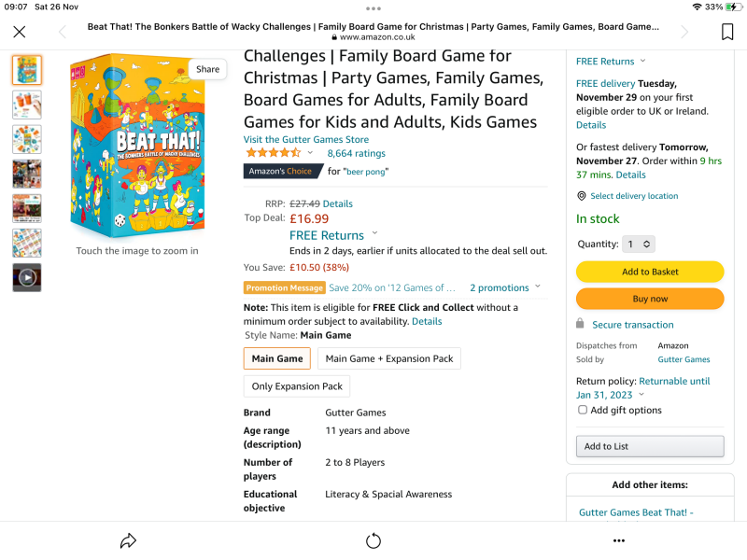Tap the Secure transaction lock icon
Image resolution: width=747 pixels, height=560 pixels.
pos(581,324)
